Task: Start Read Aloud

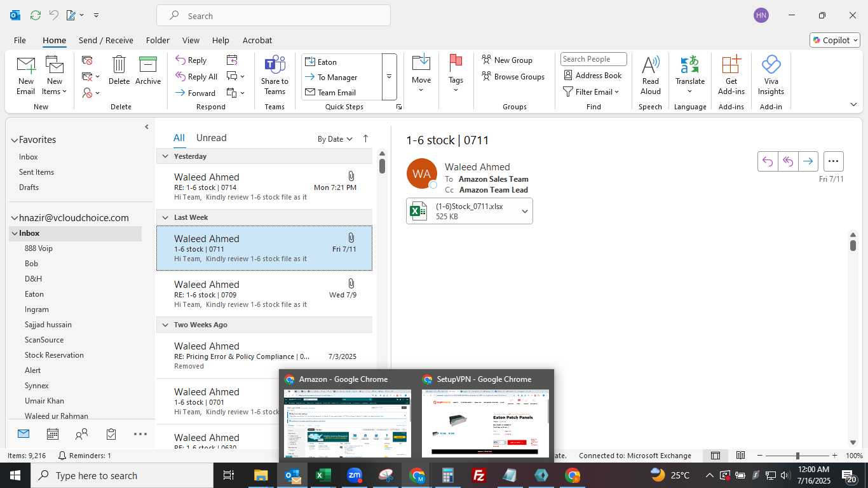Action: click(x=650, y=76)
